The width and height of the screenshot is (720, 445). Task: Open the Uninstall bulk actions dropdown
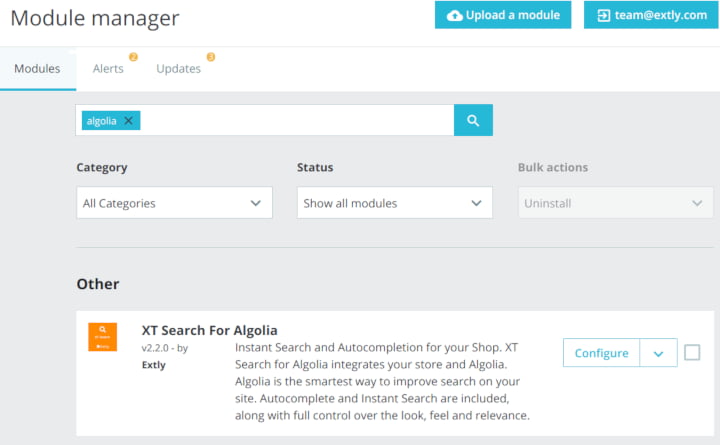(616, 203)
